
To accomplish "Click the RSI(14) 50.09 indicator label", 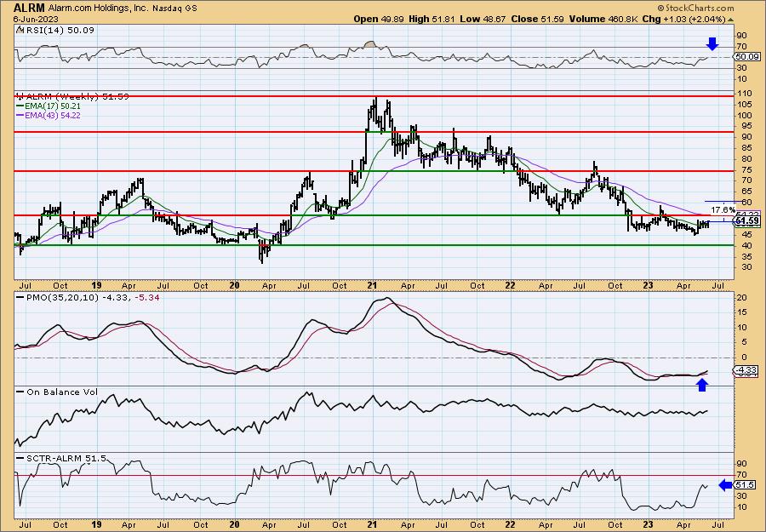I will [59, 31].
